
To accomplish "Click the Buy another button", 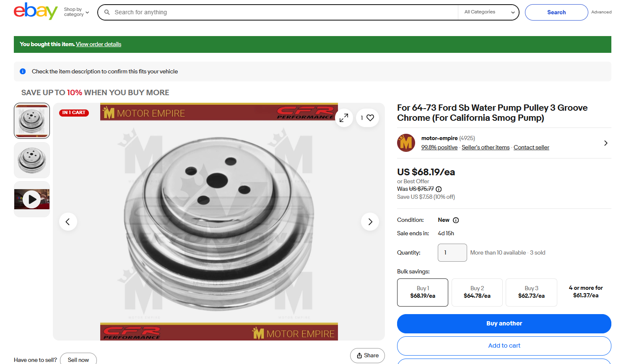I will [x=504, y=324].
